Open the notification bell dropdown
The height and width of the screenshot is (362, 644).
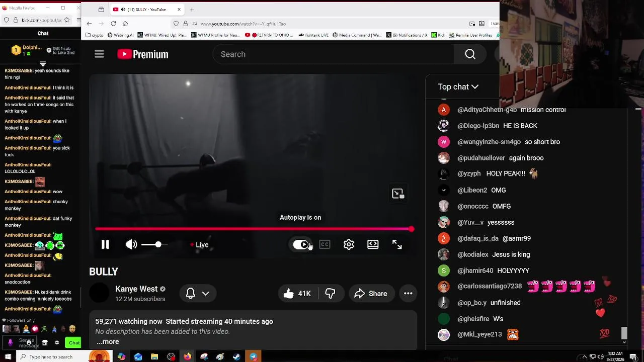pos(198,294)
